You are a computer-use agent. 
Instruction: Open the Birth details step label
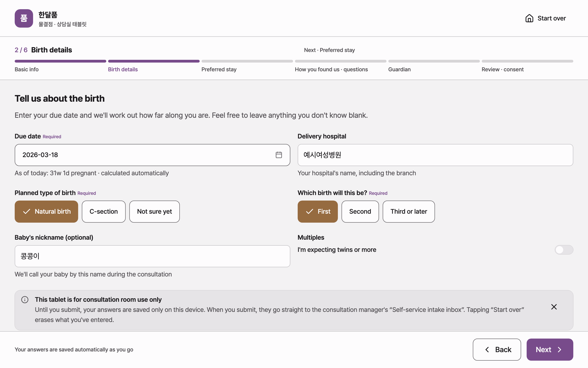(x=123, y=69)
